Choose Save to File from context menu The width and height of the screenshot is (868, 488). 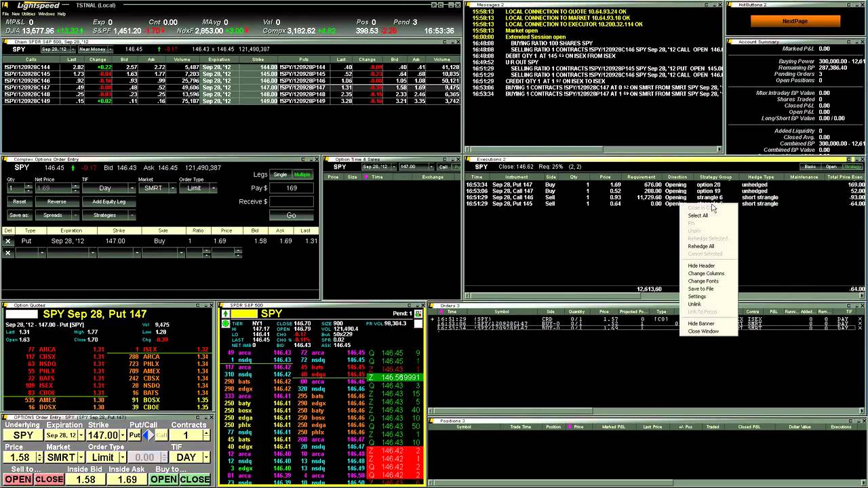click(701, 289)
